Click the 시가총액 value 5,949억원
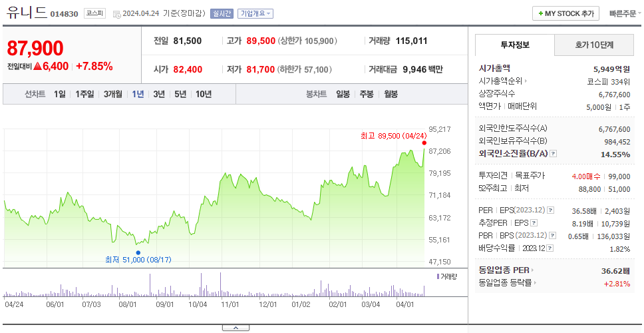Viewport: 644px width, 333px height. point(611,69)
